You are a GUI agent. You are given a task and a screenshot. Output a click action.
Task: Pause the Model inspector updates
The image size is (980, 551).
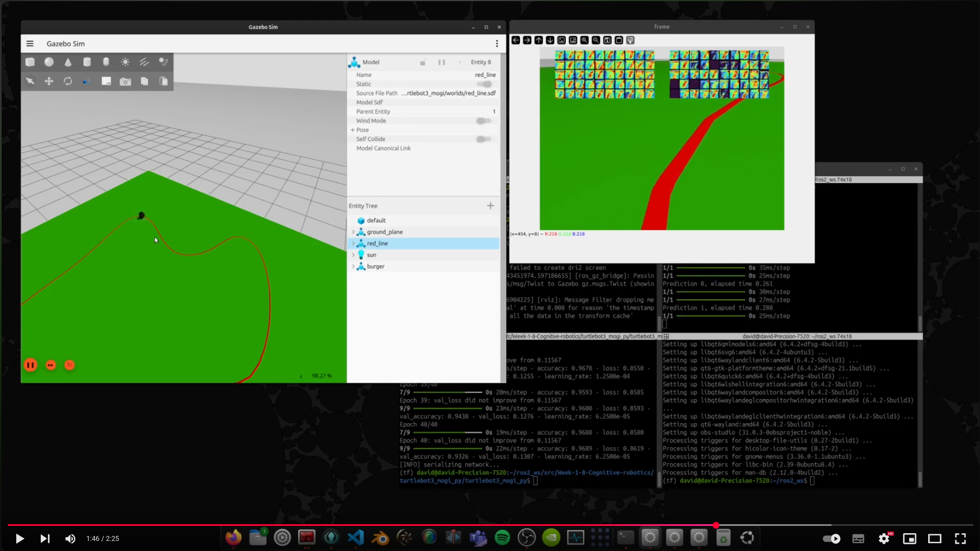441,63
